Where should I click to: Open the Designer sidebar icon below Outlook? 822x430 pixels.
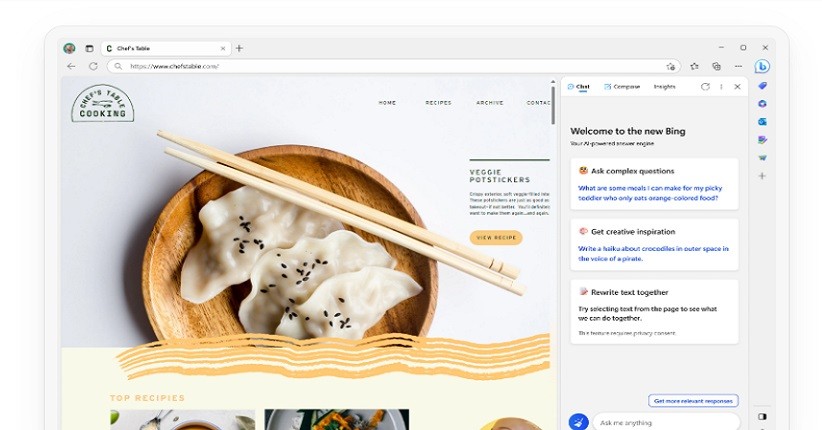pos(762,139)
